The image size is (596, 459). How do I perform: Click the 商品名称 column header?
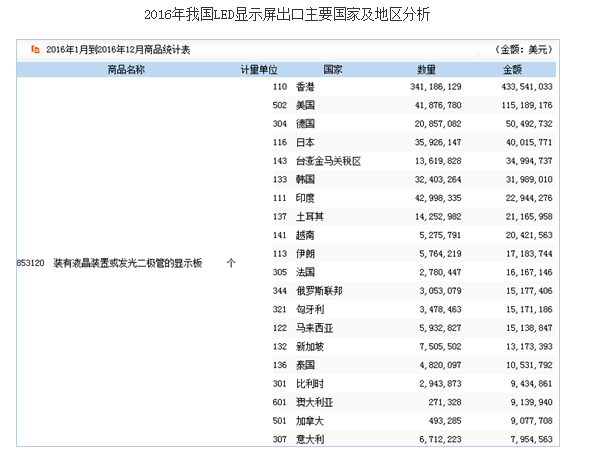pyautogui.click(x=126, y=70)
